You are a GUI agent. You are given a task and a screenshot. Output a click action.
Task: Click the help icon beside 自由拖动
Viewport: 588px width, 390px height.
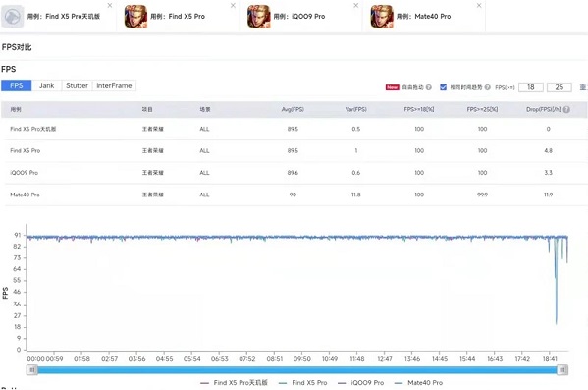429,87
